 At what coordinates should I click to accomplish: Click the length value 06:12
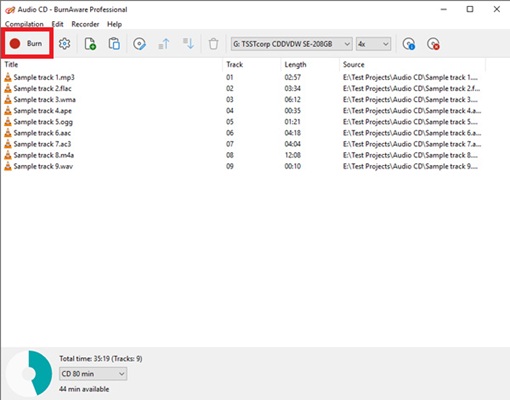coord(292,99)
